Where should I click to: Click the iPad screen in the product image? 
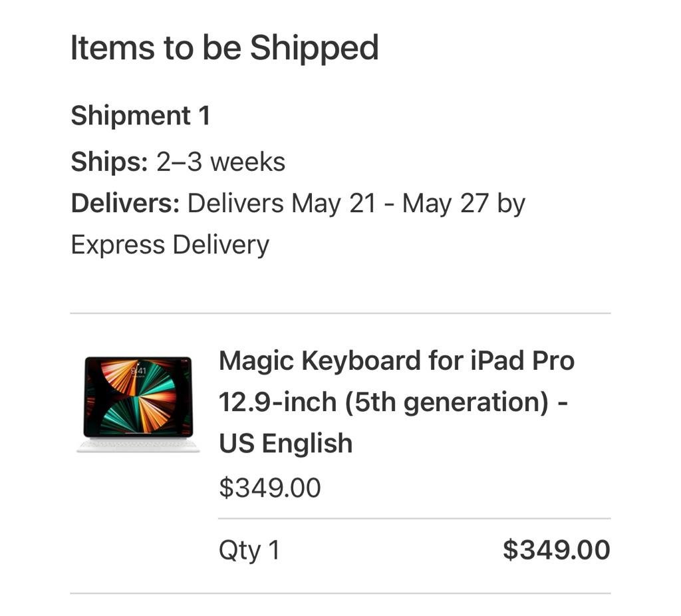138,398
